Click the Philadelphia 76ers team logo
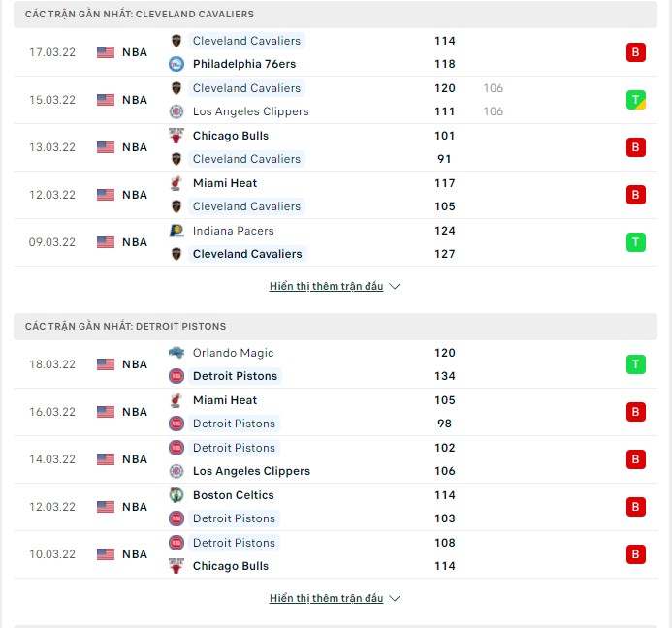Screen dimensions: 672x628 [x=176, y=64]
